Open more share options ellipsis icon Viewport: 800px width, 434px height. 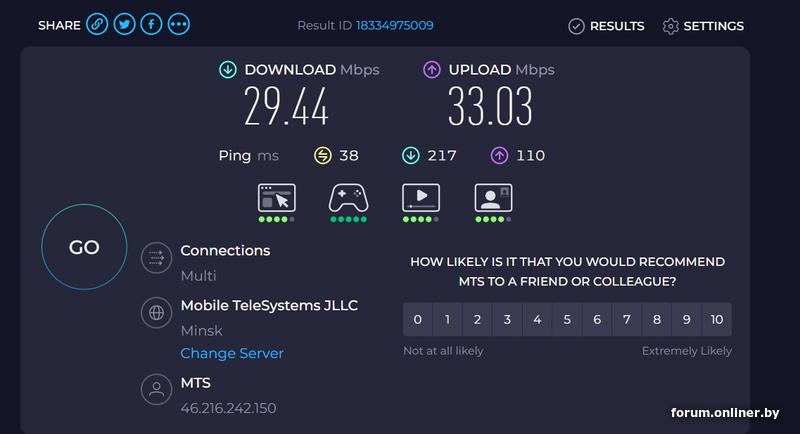click(x=178, y=25)
